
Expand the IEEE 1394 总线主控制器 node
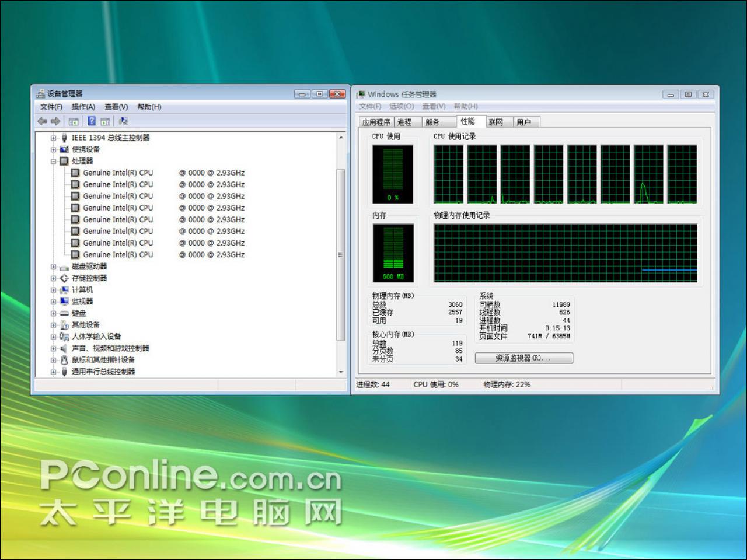point(54,138)
